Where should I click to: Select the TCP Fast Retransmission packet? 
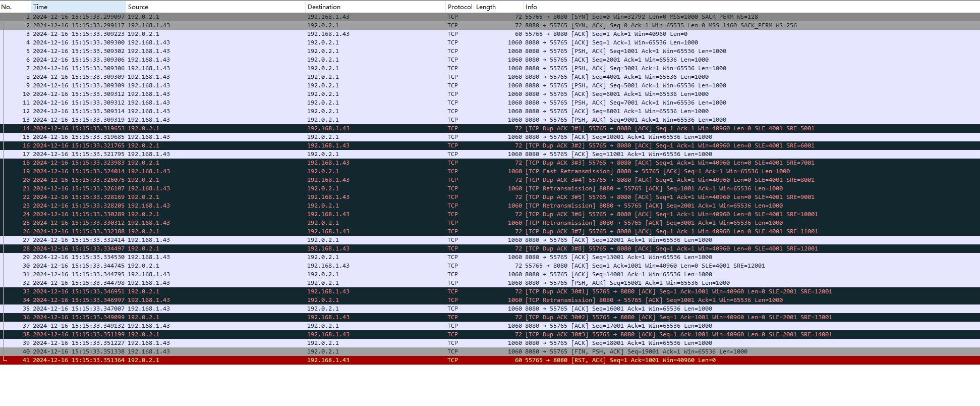click(490, 171)
